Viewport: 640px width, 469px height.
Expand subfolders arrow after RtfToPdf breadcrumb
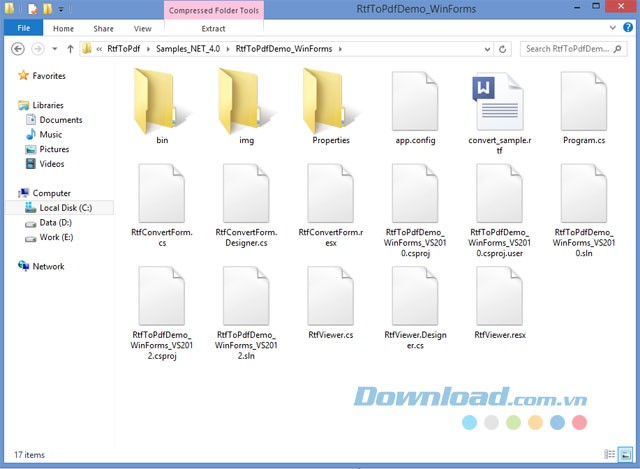coord(148,49)
